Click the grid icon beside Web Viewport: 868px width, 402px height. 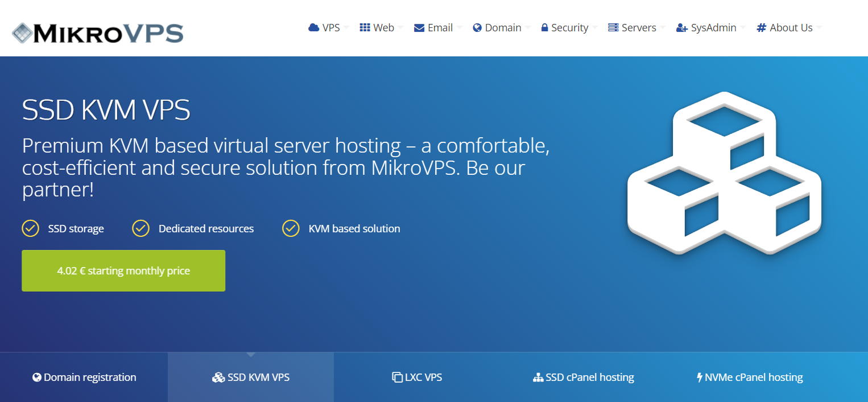[x=365, y=27]
